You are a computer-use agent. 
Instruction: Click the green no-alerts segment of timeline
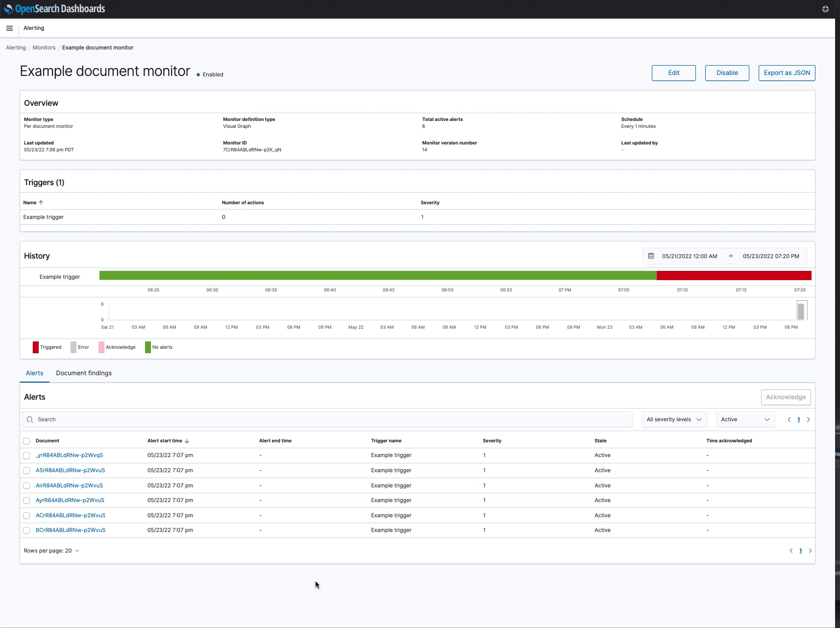pyautogui.click(x=378, y=276)
